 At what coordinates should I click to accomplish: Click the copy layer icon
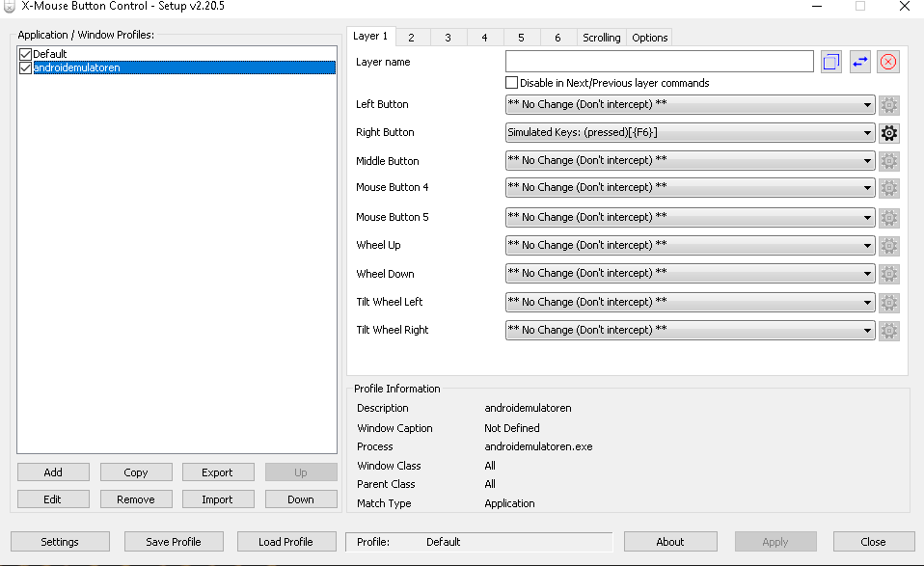[x=830, y=62]
